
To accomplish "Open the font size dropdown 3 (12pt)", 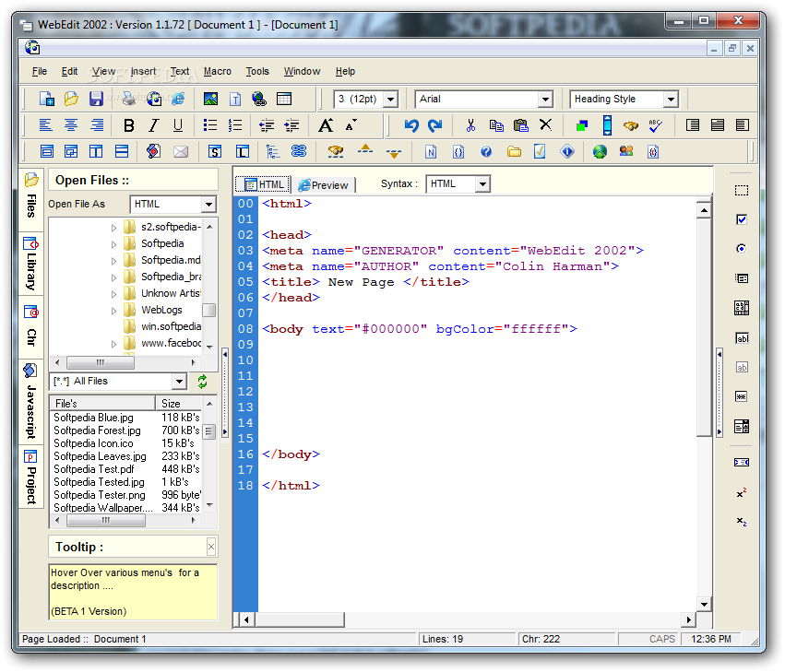I will [x=391, y=99].
